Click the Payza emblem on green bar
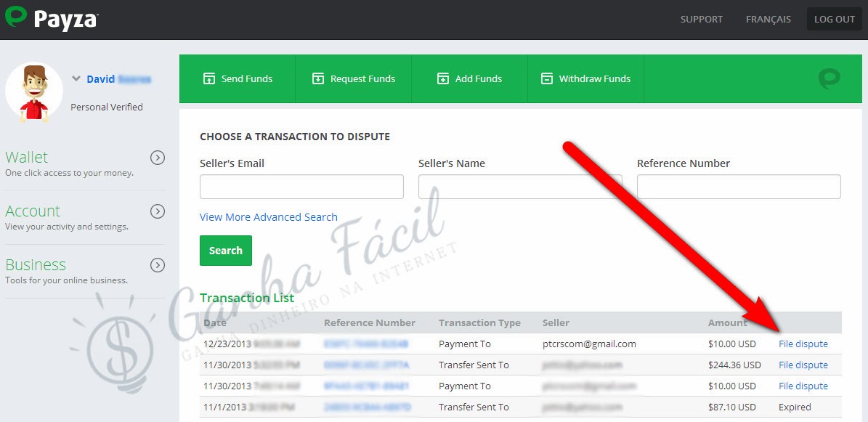 (830, 78)
